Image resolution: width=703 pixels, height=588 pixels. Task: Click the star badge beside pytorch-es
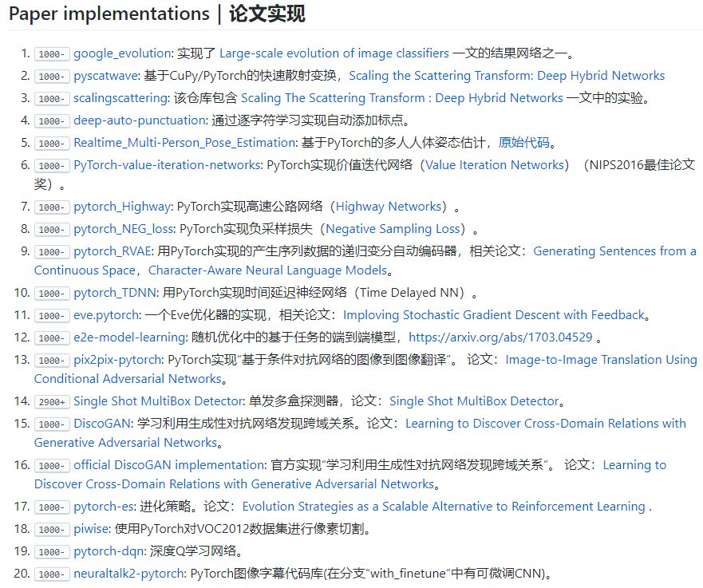(52, 507)
